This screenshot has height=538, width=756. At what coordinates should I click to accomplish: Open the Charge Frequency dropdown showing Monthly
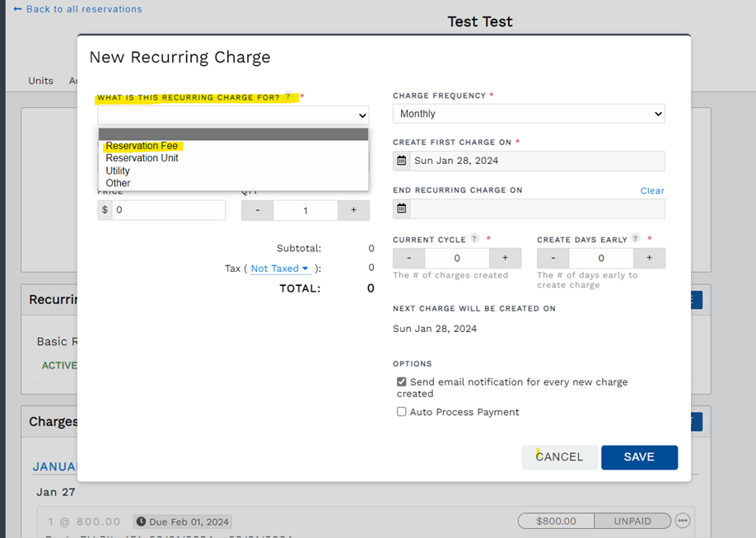[x=528, y=114]
